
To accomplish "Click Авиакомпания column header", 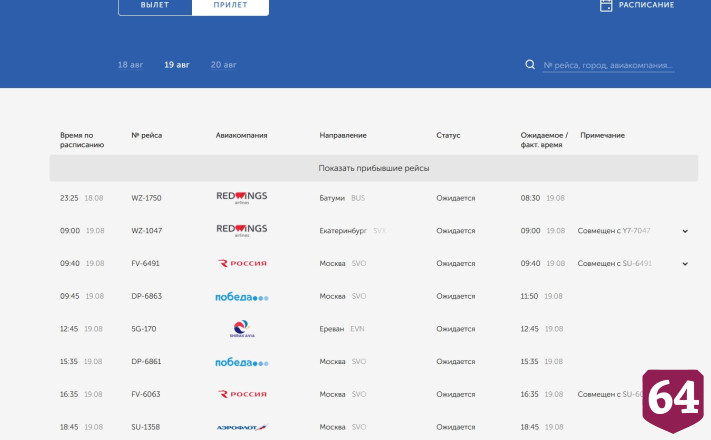I will (x=241, y=135).
